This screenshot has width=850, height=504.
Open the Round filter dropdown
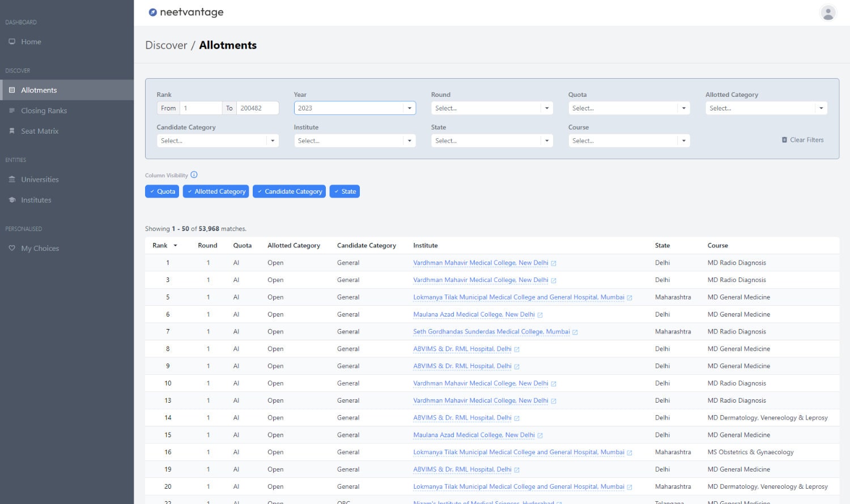[x=491, y=108]
